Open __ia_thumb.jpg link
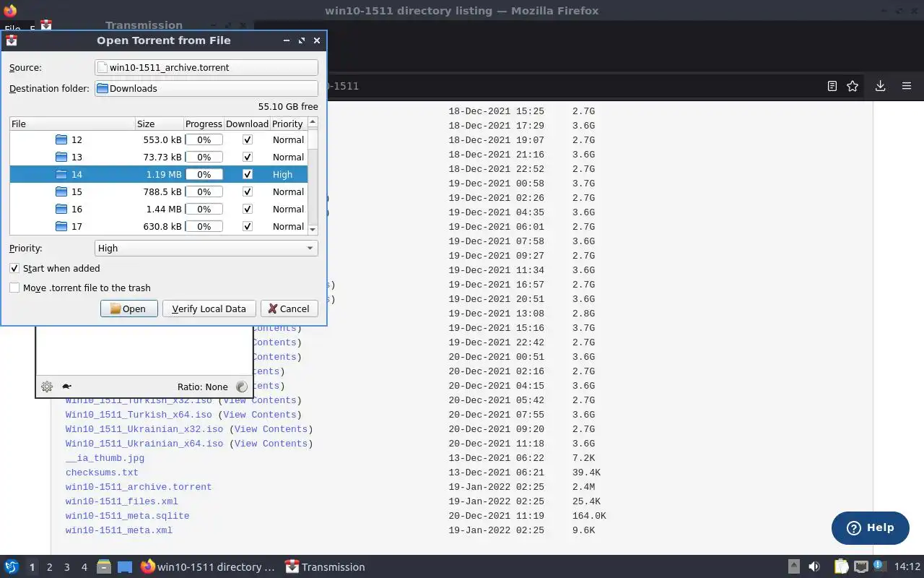The height and width of the screenshot is (578, 924). [x=105, y=458]
